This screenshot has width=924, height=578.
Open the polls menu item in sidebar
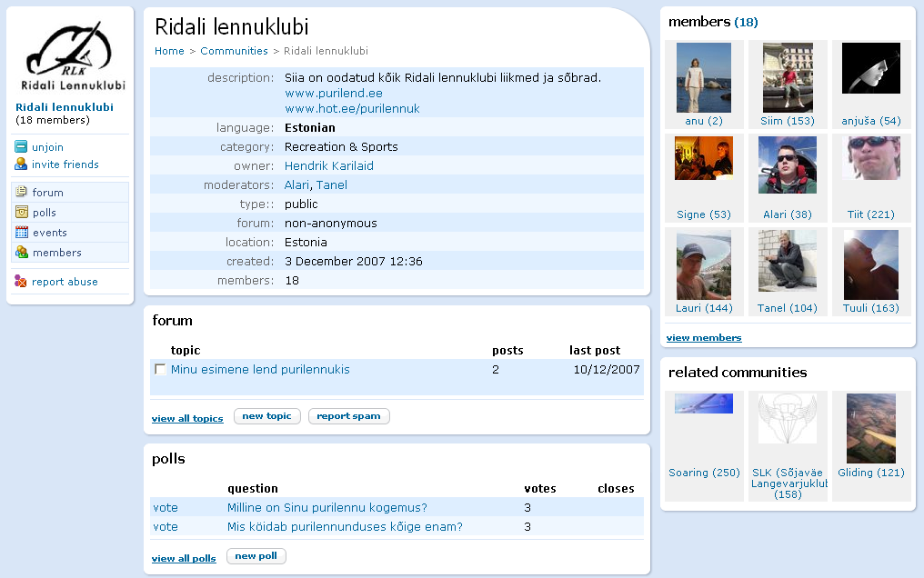pos(70,213)
